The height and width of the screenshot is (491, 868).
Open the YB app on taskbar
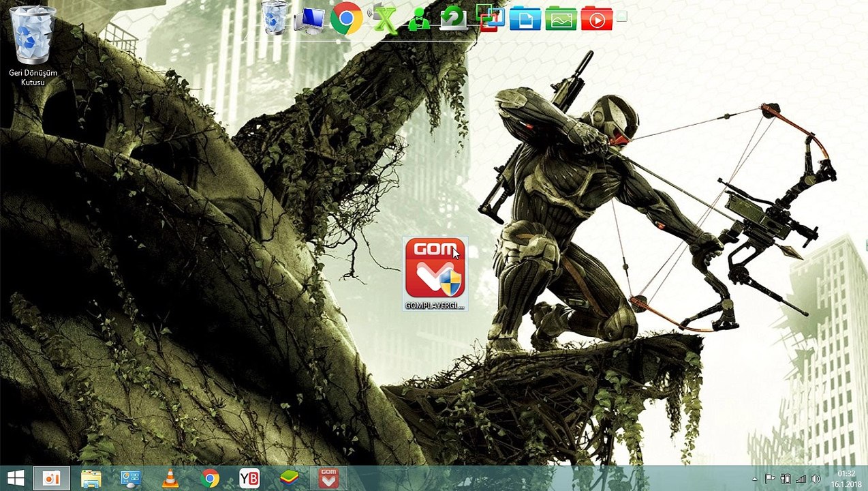(249, 479)
